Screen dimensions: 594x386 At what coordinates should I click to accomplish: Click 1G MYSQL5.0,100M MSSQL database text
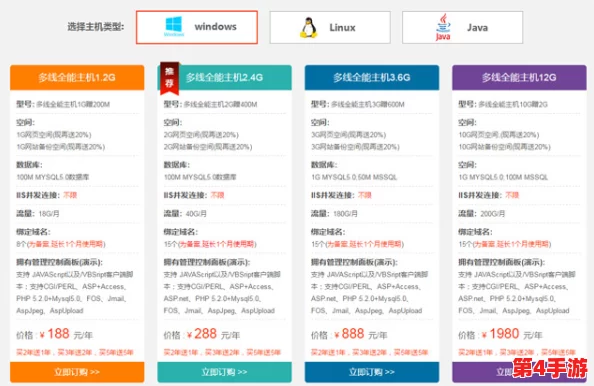503,177
